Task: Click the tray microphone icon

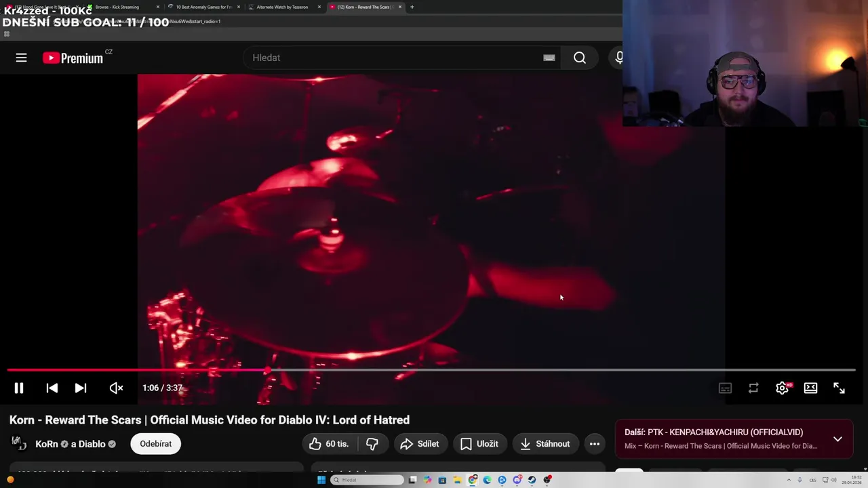Action: (800, 480)
